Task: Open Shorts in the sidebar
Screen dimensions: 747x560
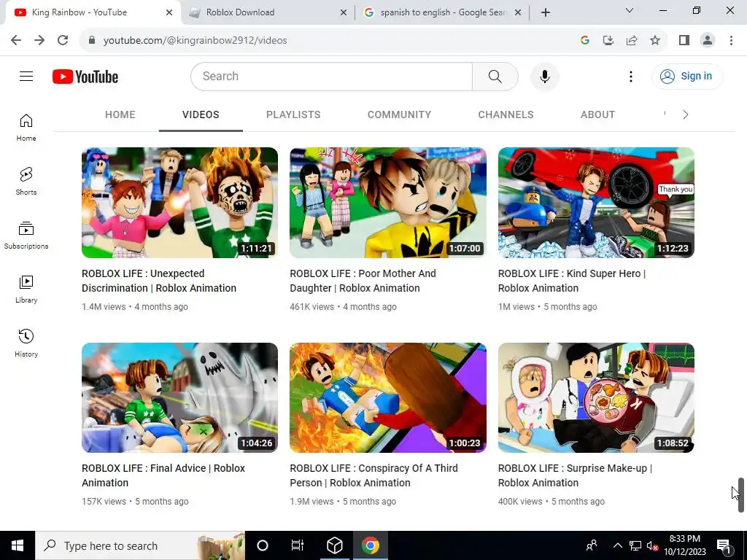Action: coord(26,182)
